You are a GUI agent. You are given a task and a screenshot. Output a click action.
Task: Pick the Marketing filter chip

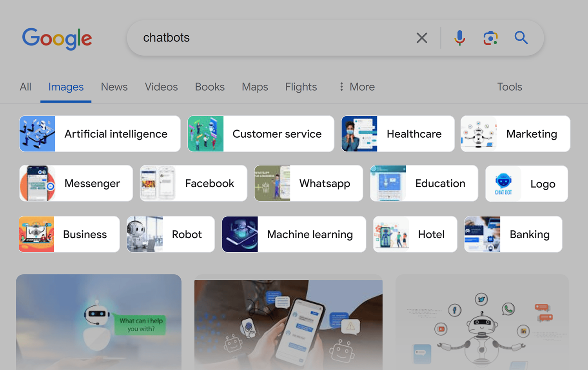coord(515,134)
